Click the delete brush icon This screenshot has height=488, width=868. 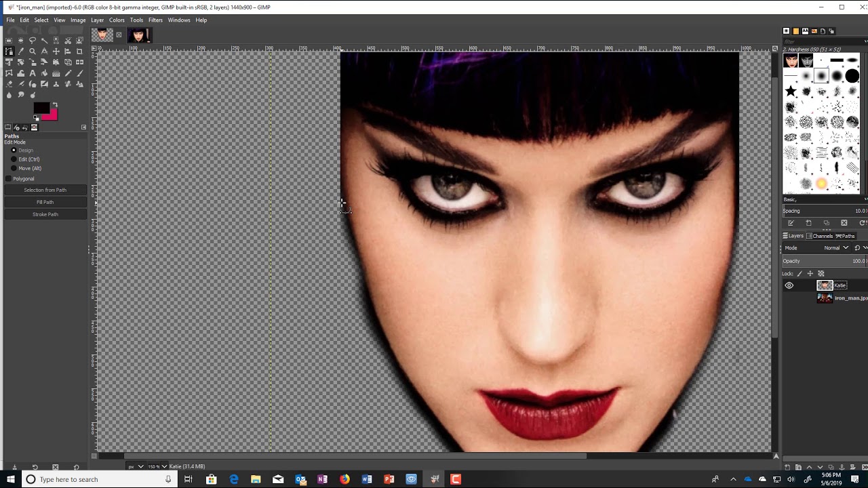click(844, 223)
